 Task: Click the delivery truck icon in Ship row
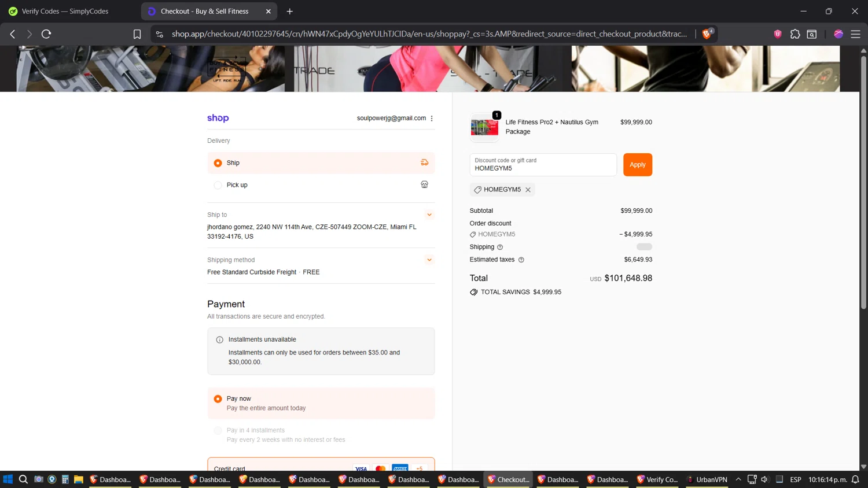(425, 162)
